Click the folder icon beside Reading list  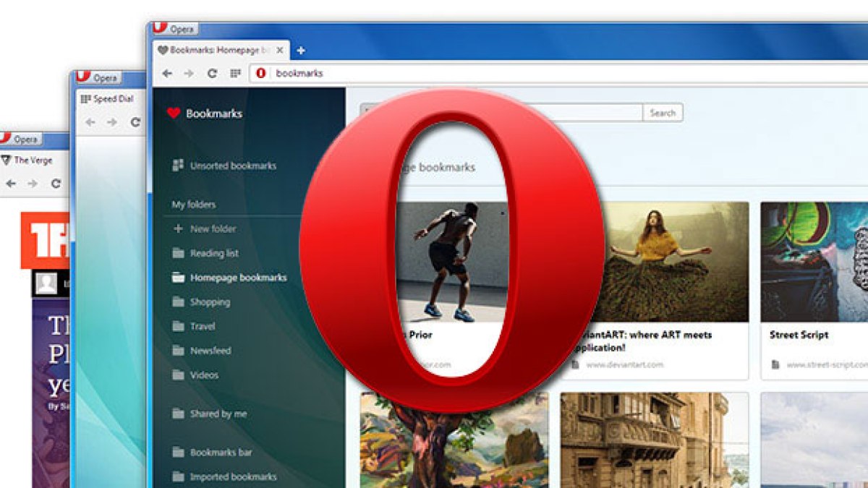(x=178, y=253)
